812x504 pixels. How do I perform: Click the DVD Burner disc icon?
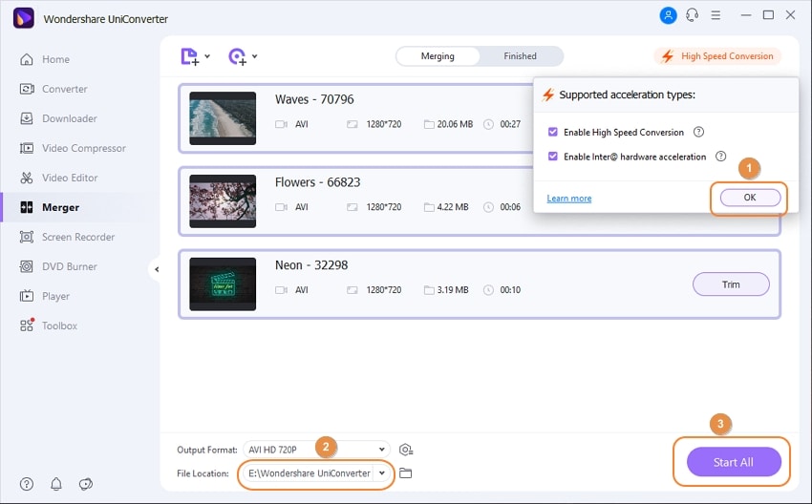coord(27,266)
